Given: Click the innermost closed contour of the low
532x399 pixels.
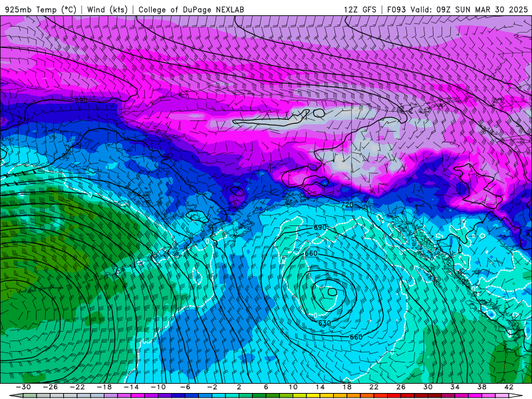Looking at the screenshot, I should [332, 292].
